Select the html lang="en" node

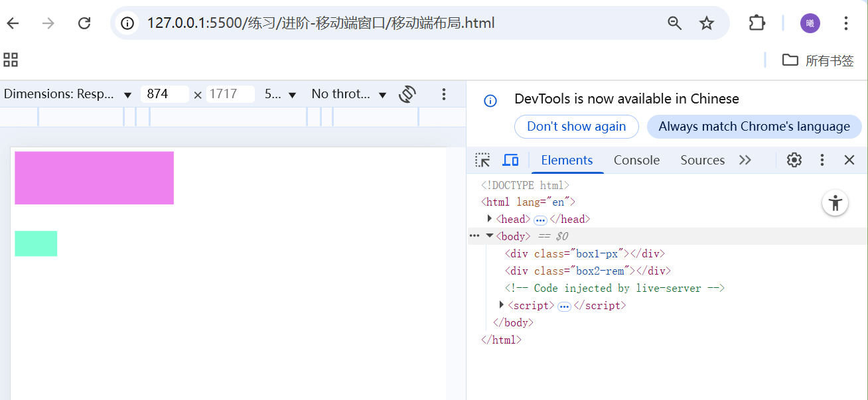coord(528,202)
